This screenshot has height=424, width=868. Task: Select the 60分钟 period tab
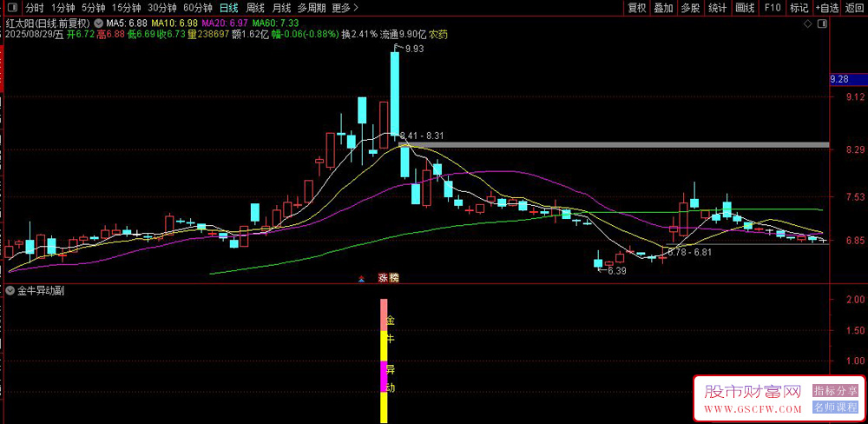pos(197,8)
